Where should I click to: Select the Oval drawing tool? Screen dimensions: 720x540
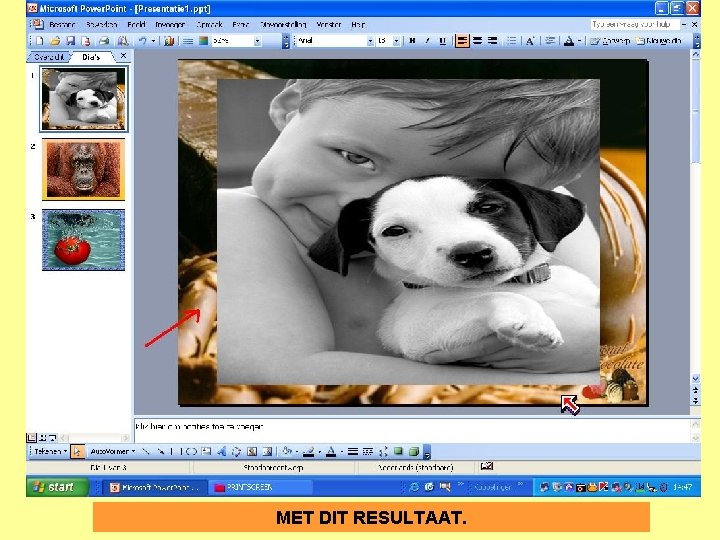tap(191, 451)
